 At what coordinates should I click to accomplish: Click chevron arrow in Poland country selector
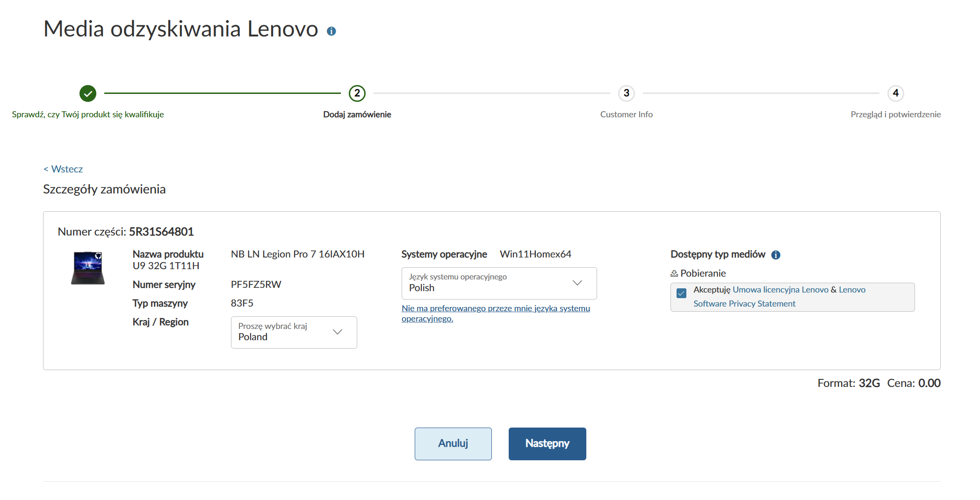[338, 332]
